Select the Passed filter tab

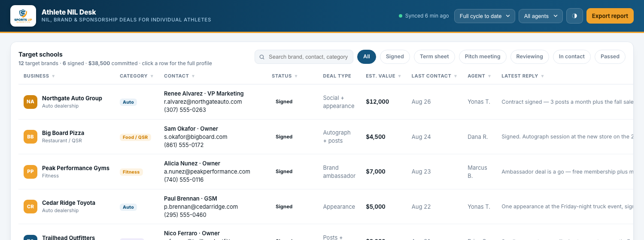610,57
